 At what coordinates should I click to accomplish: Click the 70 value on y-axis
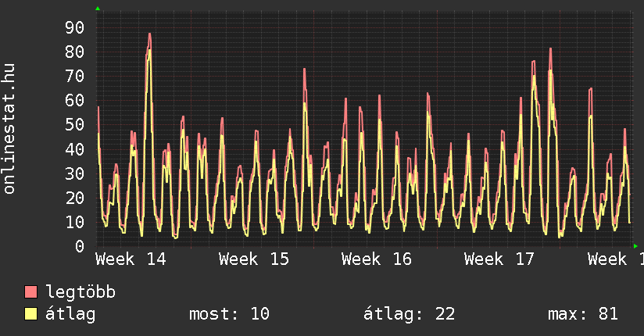(74, 77)
